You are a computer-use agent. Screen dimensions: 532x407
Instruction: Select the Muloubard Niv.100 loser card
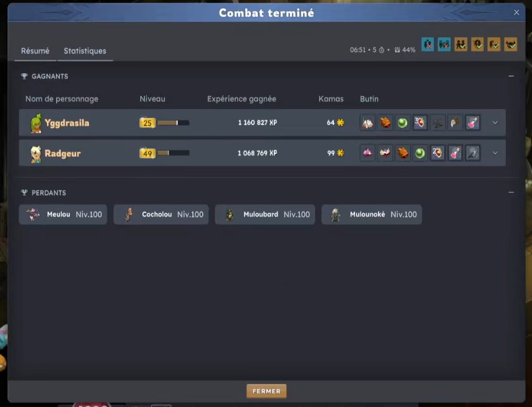(265, 214)
